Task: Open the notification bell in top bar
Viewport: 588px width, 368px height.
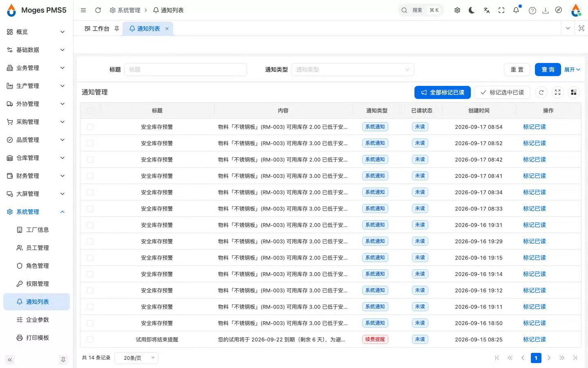Action: pyautogui.click(x=516, y=10)
